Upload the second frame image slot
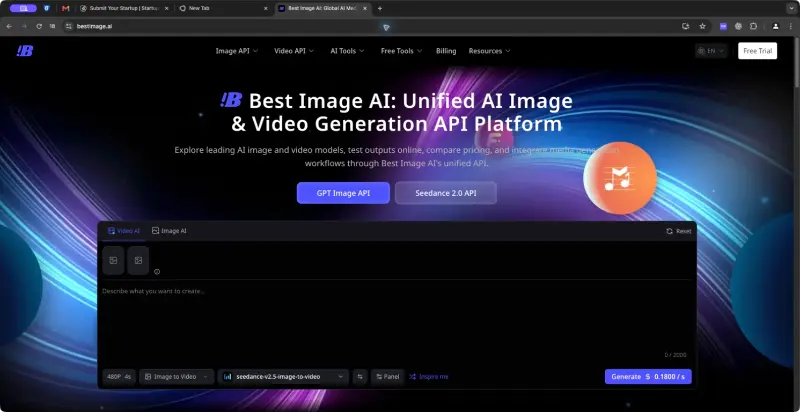The image size is (800, 412). click(138, 261)
